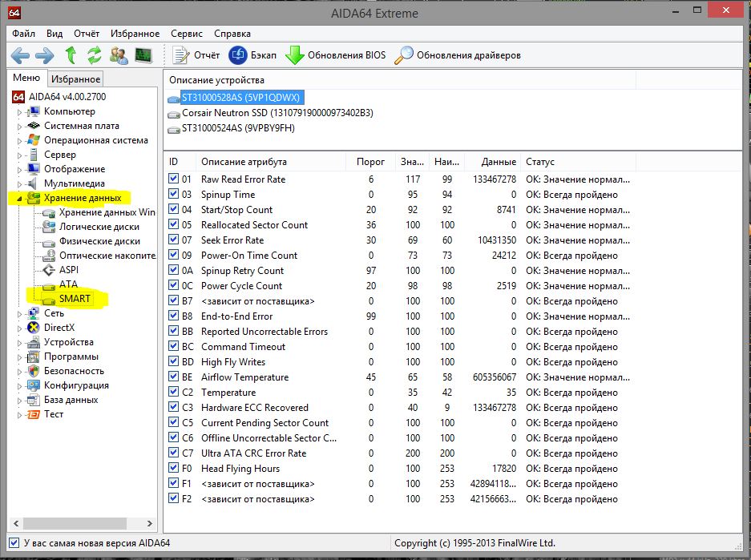Click the Обновления BIOS green arrow icon

295,55
